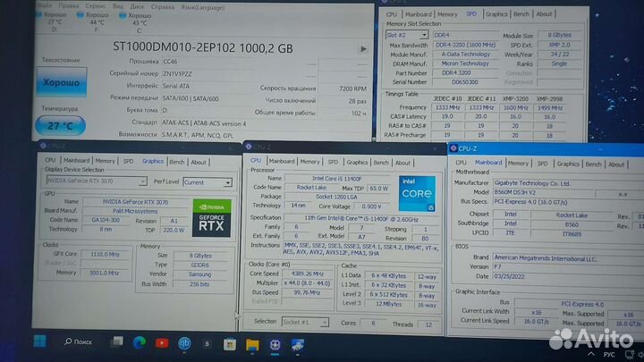Click the Palit Microsystems board manufacturer field
644x362 pixels.
point(135,211)
